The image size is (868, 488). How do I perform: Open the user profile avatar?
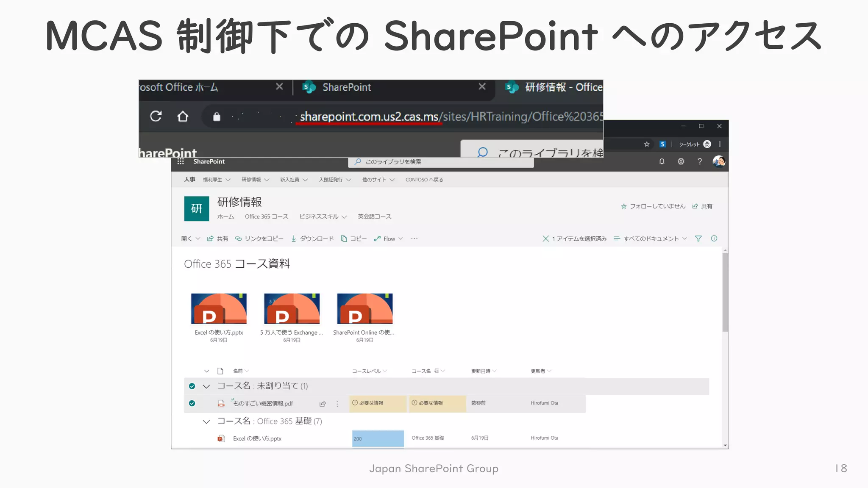719,161
